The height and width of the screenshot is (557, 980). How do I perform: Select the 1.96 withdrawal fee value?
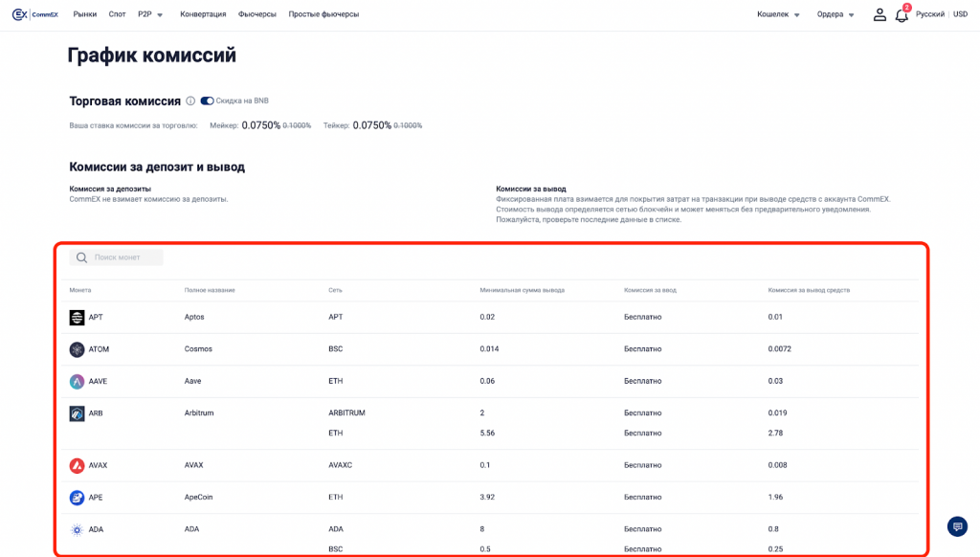tap(775, 497)
